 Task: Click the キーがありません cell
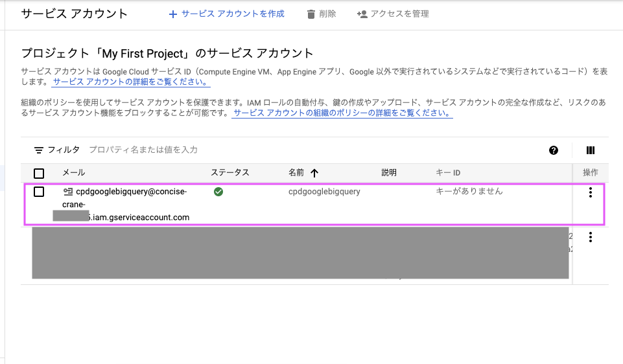tap(469, 191)
